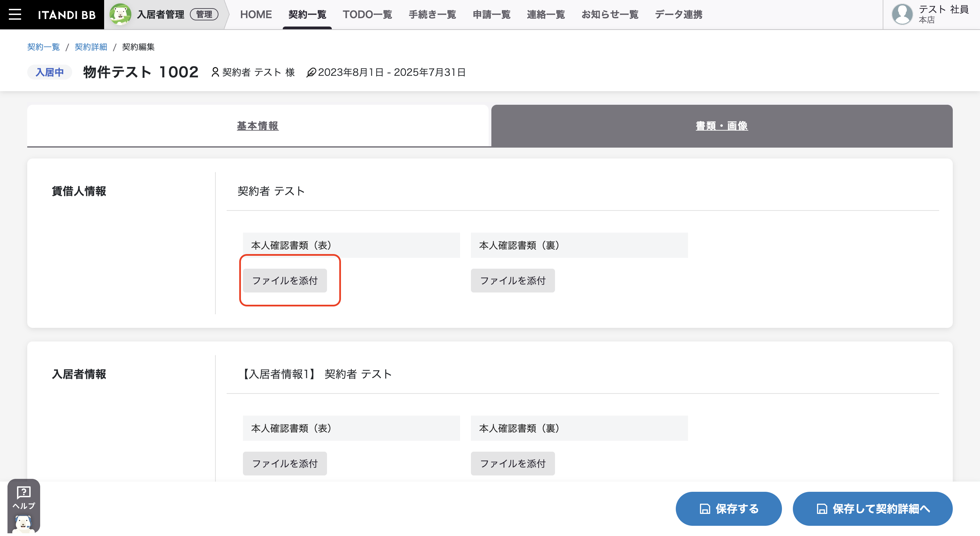This screenshot has width=980, height=536.
Task: Click the user avatar icon
Action: pos(902,14)
